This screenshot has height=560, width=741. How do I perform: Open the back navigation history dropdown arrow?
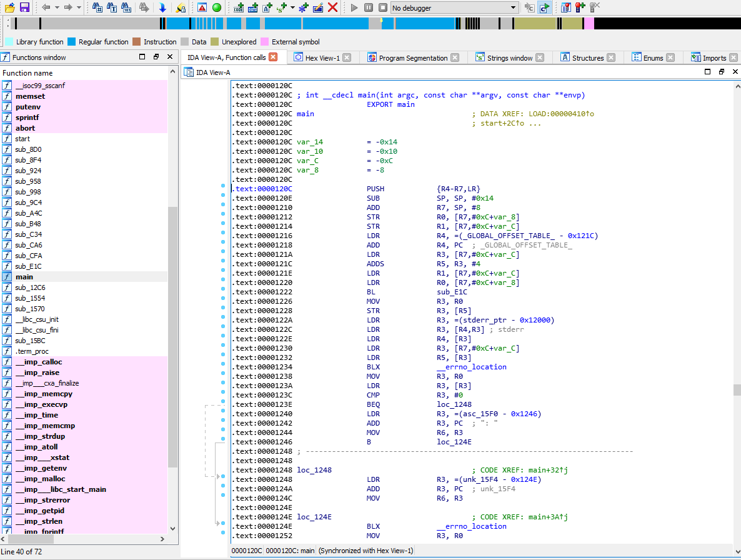(x=57, y=7)
